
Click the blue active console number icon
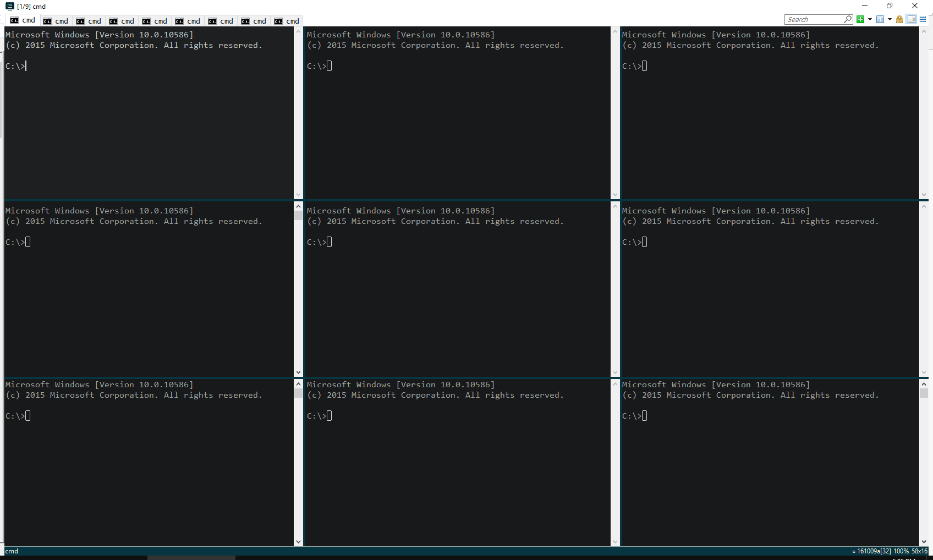tap(880, 19)
